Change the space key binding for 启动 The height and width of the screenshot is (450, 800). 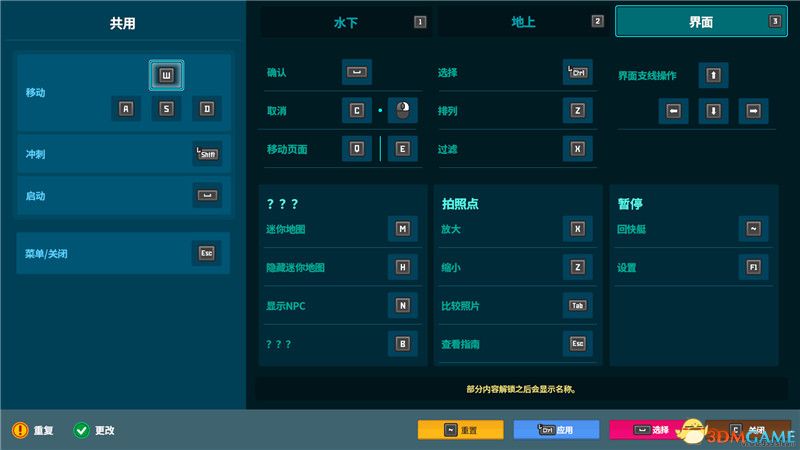(207, 195)
